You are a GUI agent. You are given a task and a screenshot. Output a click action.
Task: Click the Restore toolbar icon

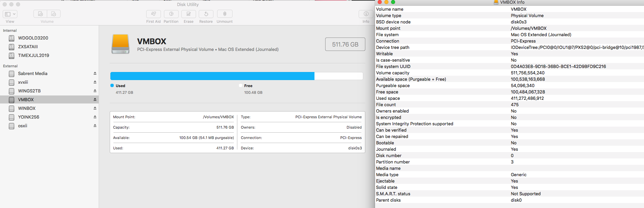(206, 14)
